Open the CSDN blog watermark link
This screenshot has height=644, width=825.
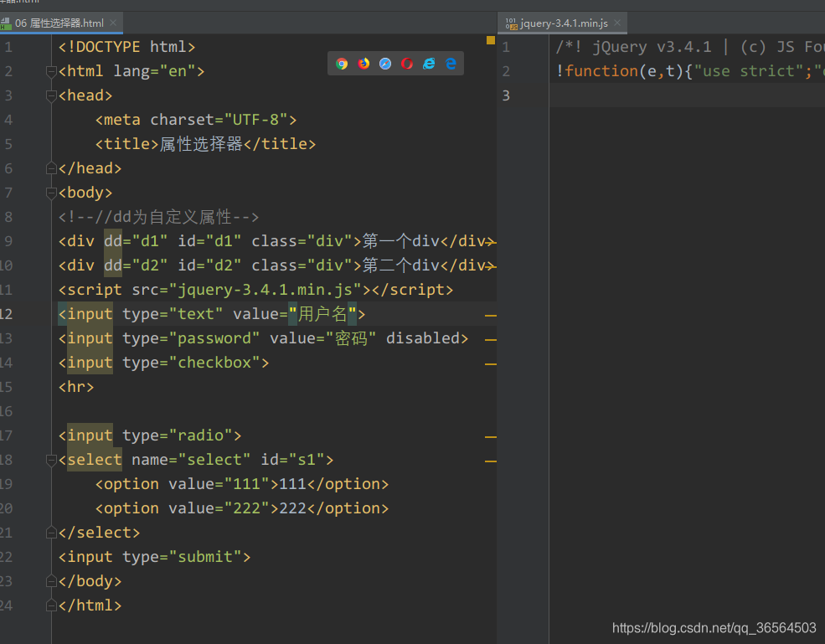pyautogui.click(x=713, y=627)
